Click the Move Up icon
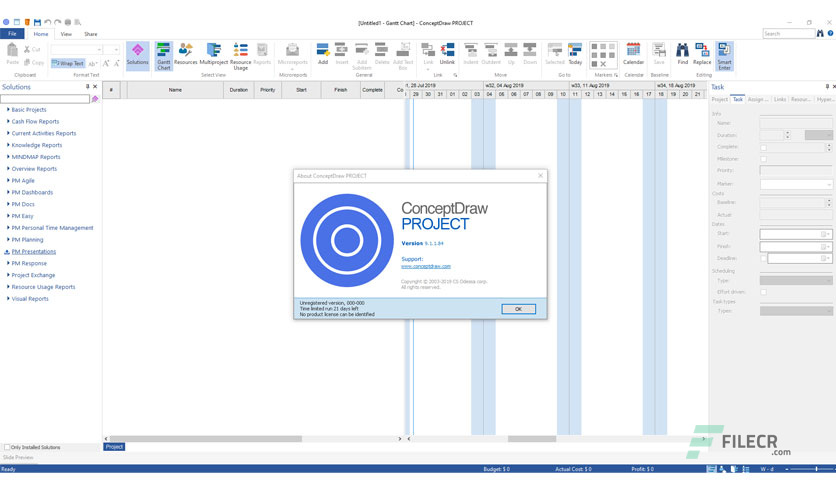 pos(511,54)
